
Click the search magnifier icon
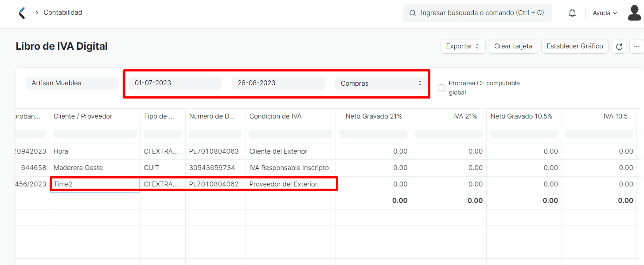click(413, 13)
